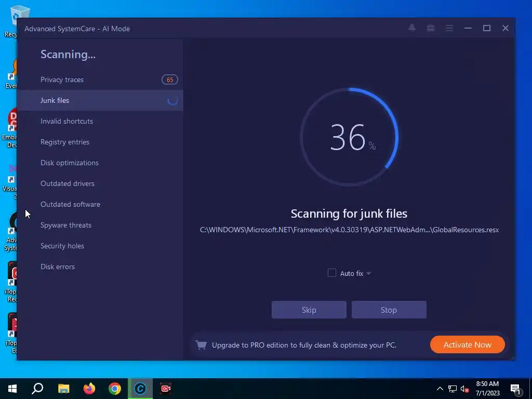Select Invalid shortcuts category
532x399 pixels.
[100, 121]
